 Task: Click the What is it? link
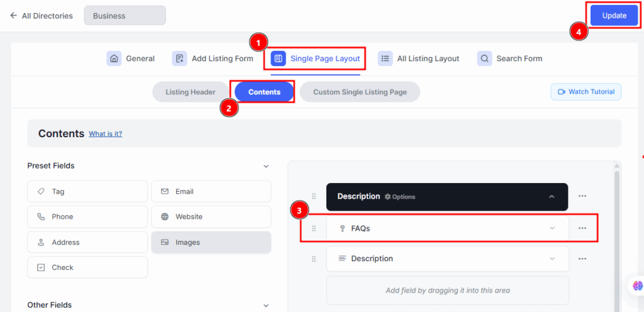point(106,134)
